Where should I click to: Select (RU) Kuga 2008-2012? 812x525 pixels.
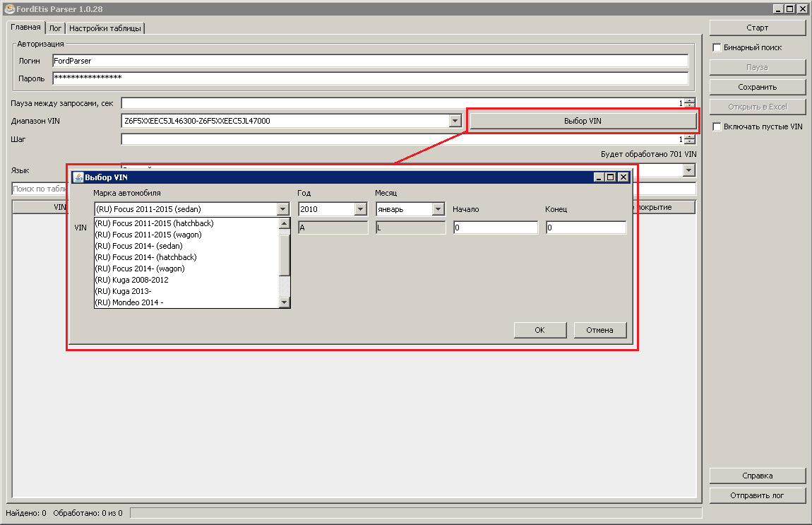pyautogui.click(x=186, y=280)
